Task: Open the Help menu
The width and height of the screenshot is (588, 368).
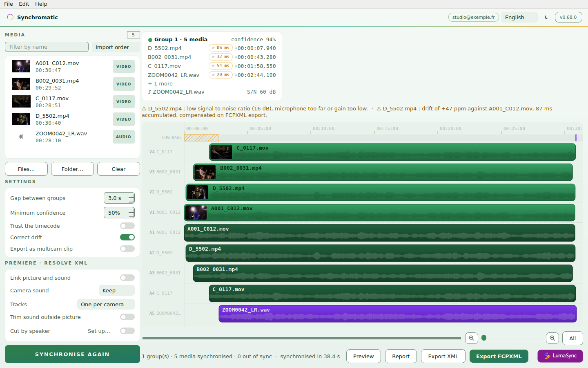Action: coord(41,4)
